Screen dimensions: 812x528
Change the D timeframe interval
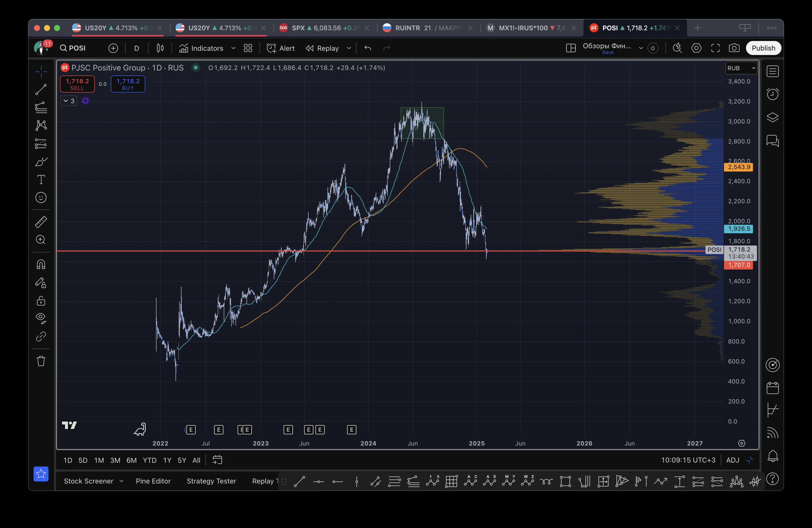[136, 48]
